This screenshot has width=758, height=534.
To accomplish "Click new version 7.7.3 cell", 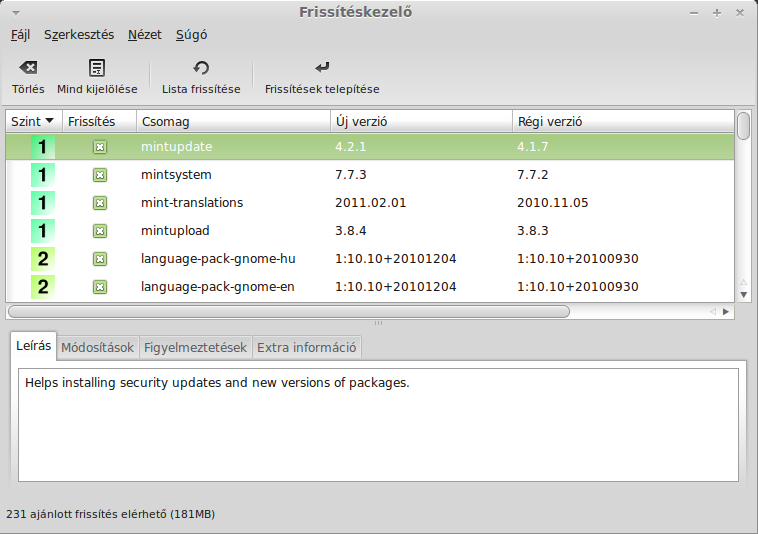I will [x=350, y=175].
